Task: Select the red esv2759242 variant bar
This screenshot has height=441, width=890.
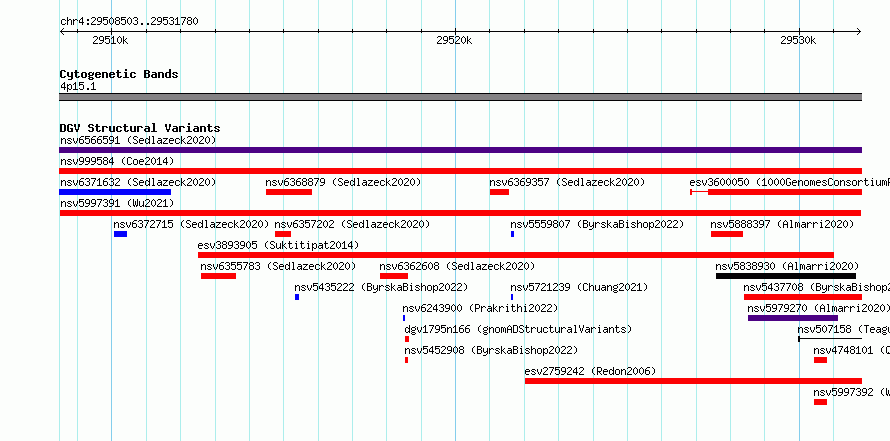Action: (x=693, y=381)
